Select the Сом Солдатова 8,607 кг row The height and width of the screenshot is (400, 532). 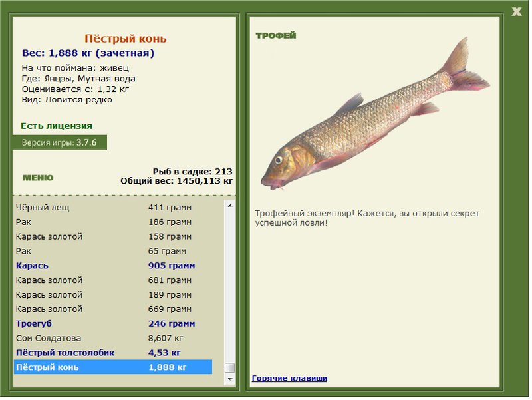point(113,339)
